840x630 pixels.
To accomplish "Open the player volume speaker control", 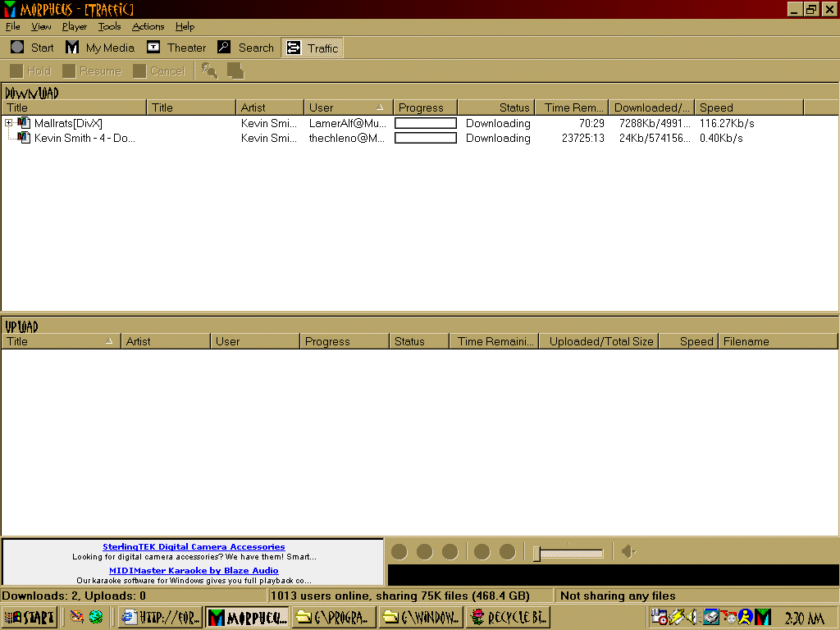I will (628, 551).
